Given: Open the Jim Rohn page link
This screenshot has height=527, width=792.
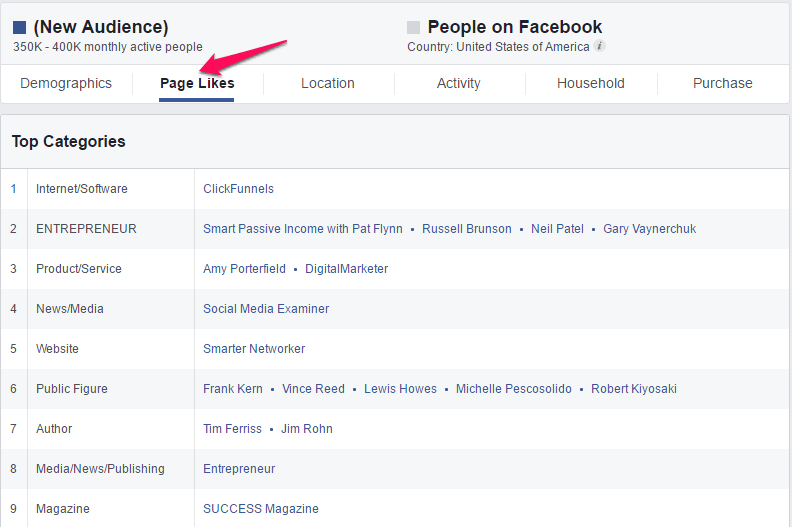Looking at the screenshot, I should pyautogui.click(x=307, y=428).
